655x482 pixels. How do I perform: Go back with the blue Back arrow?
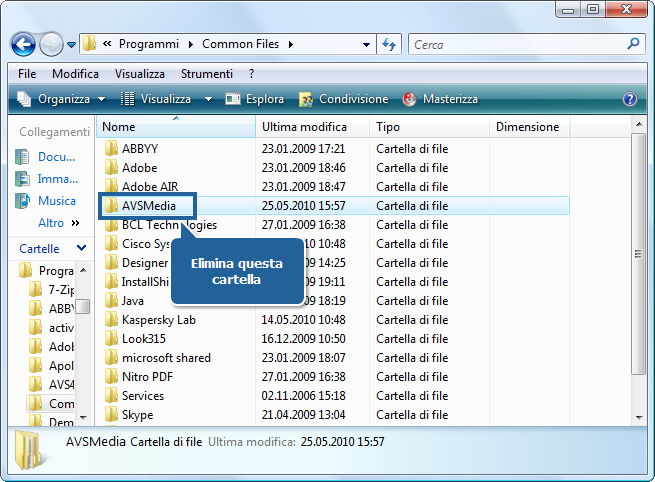(23, 44)
